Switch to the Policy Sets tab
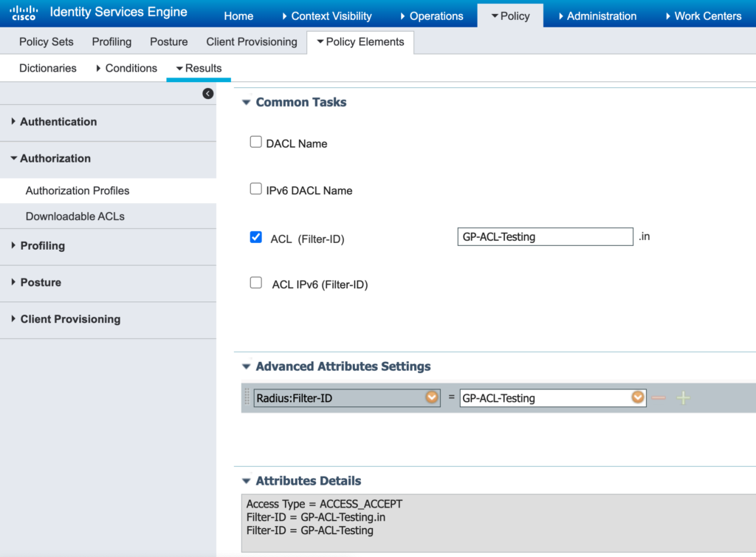756x557 pixels. point(46,42)
